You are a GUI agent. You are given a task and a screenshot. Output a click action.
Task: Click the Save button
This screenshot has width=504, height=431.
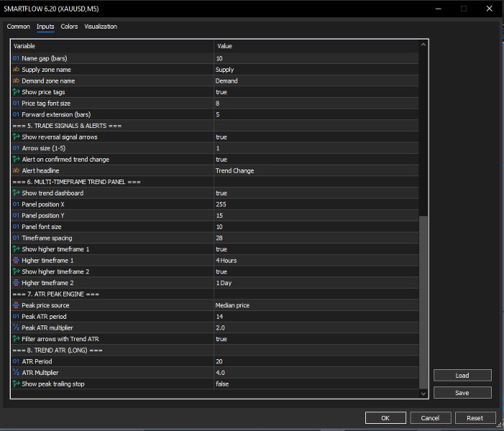pos(462,393)
